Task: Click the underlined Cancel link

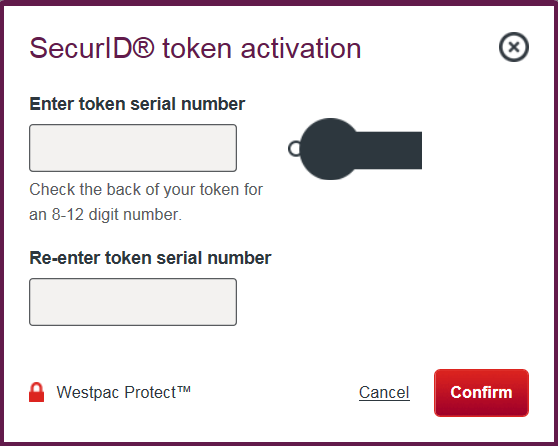Action: (384, 392)
